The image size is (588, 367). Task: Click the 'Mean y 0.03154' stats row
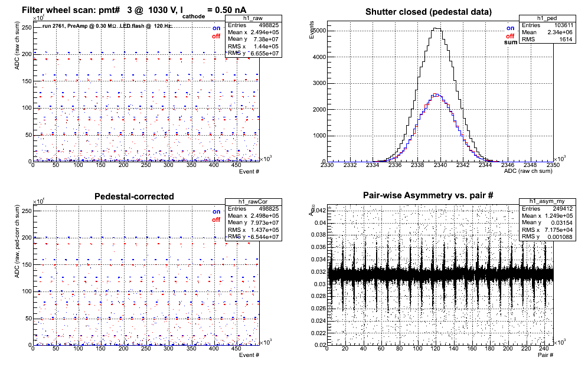pos(547,222)
